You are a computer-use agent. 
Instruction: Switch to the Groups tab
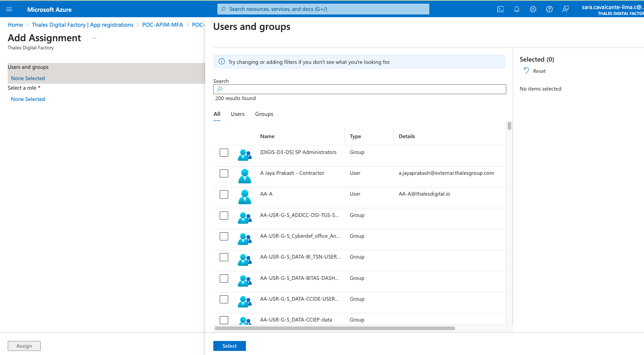[x=264, y=114]
